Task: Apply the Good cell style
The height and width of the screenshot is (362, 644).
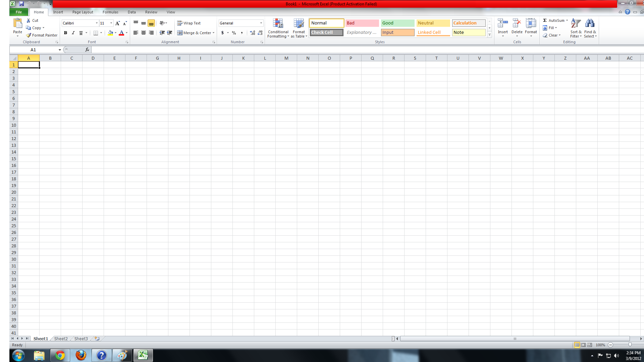Action: click(x=397, y=23)
